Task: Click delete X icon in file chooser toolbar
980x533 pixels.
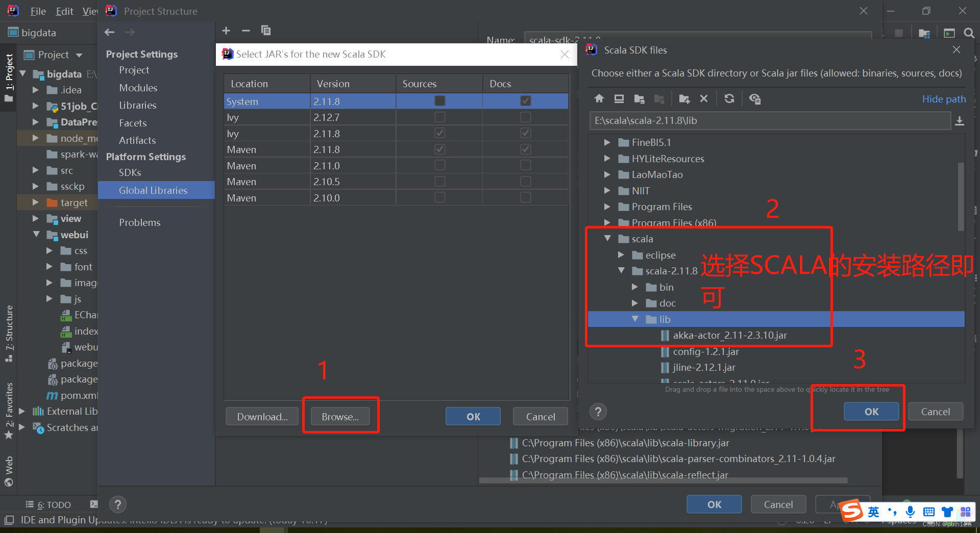Action: (704, 98)
